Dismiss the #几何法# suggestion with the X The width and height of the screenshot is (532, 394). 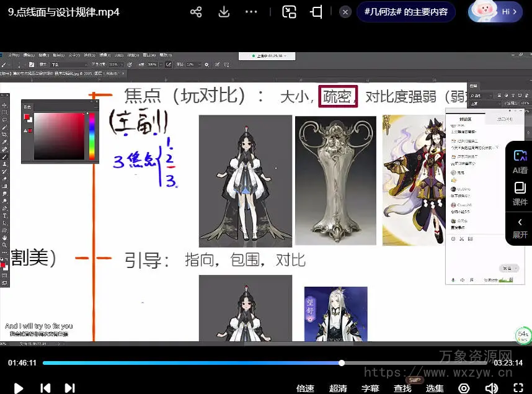[x=346, y=12]
